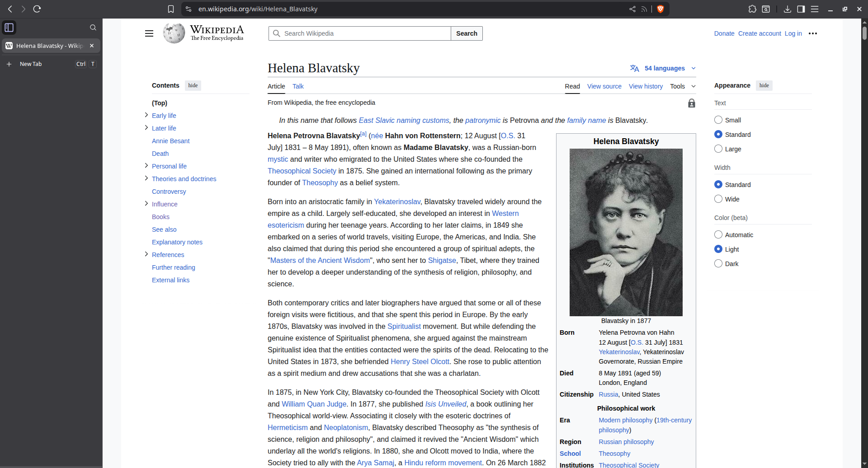Open site settings icon in address bar
Viewport: 868px width, 468px height.
(x=189, y=9)
